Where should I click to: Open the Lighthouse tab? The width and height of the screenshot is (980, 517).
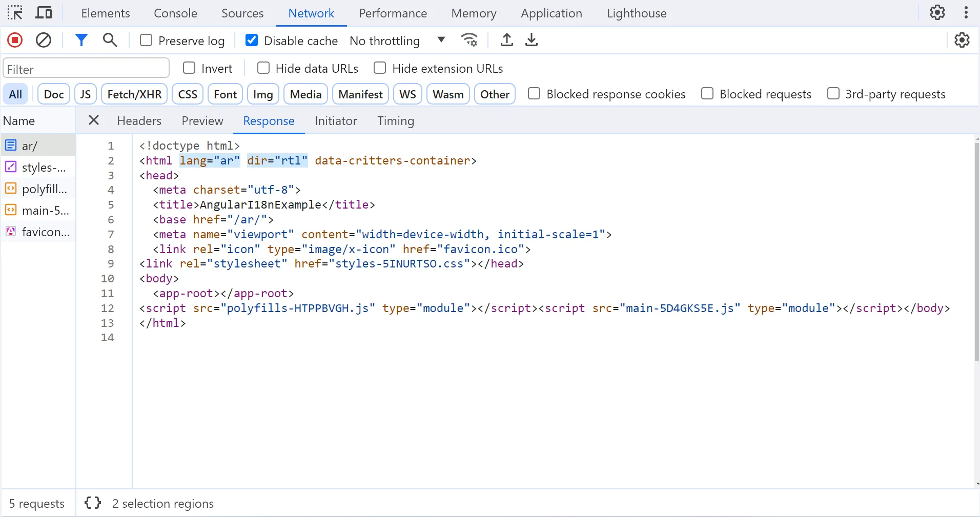(637, 13)
